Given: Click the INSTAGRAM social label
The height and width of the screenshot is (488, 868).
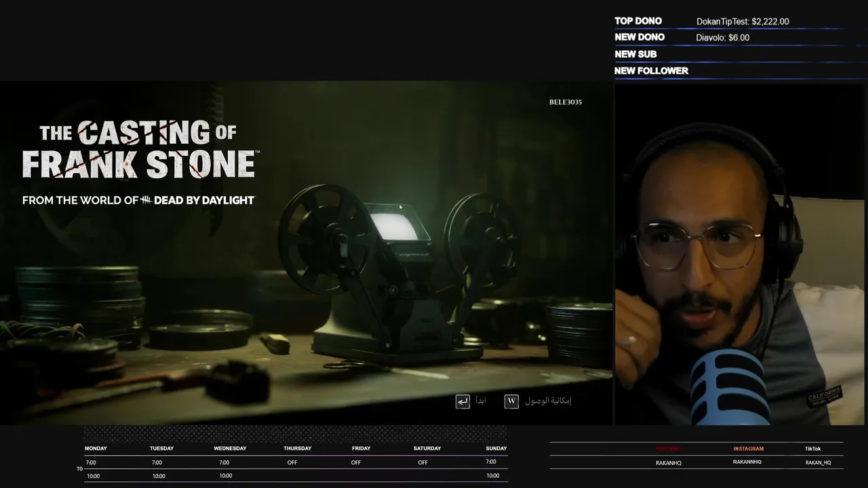Looking at the screenshot, I should tap(748, 449).
